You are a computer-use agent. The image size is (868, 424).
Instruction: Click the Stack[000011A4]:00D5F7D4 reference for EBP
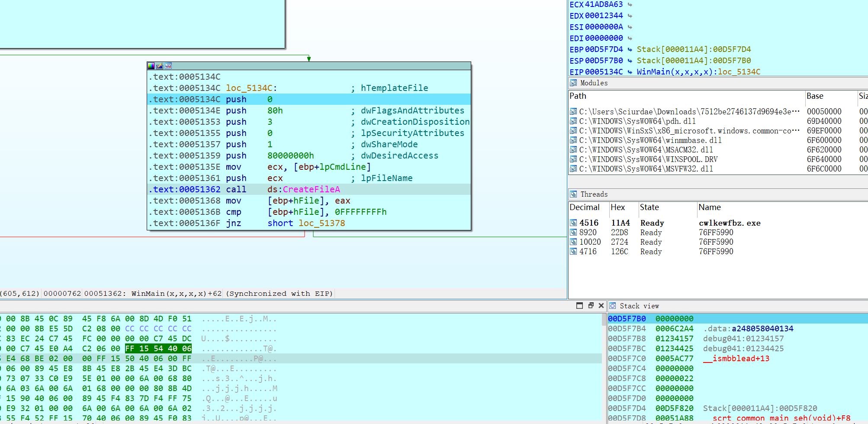tap(694, 50)
